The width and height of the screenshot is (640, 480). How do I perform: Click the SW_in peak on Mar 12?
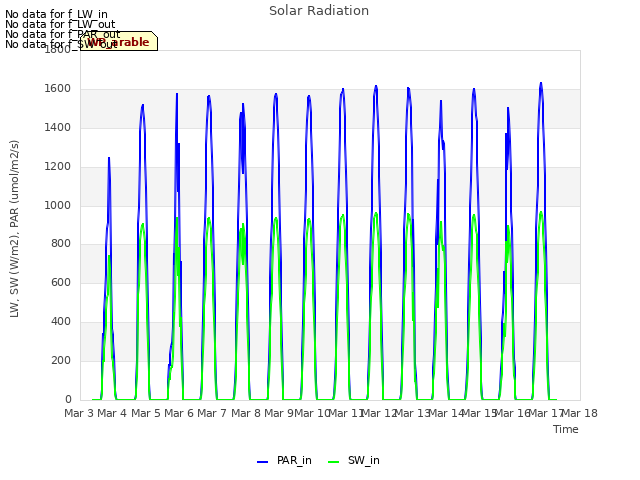(376, 213)
